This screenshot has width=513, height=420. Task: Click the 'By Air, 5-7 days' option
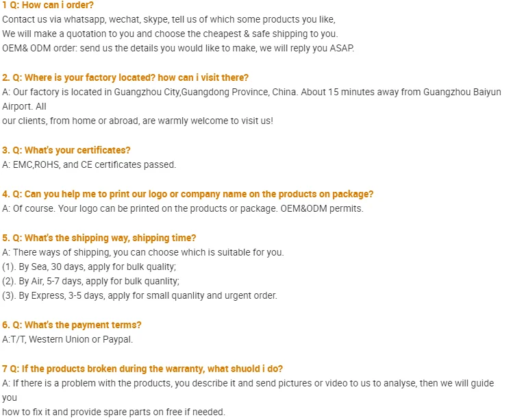pos(90,281)
